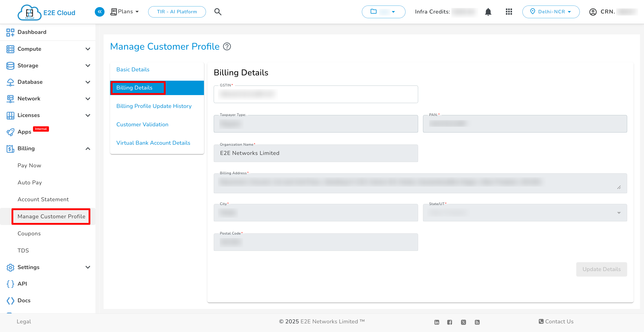This screenshot has height=332, width=644.
Task: Open the LinkedIn footer icon
Action: click(436, 322)
